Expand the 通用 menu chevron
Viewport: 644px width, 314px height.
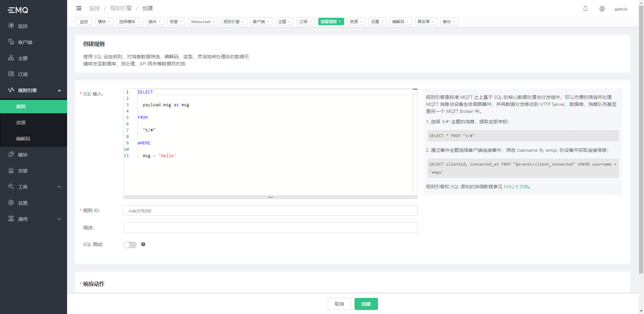pyautogui.click(x=59, y=219)
